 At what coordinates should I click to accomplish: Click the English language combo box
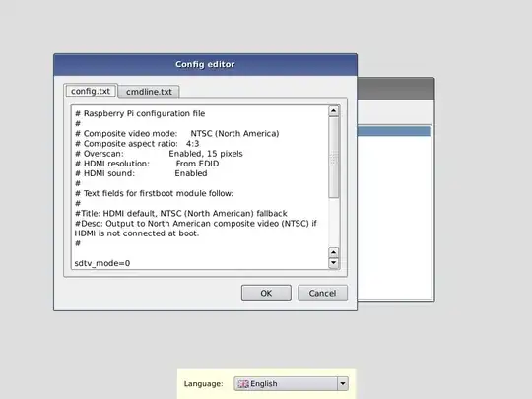click(291, 384)
